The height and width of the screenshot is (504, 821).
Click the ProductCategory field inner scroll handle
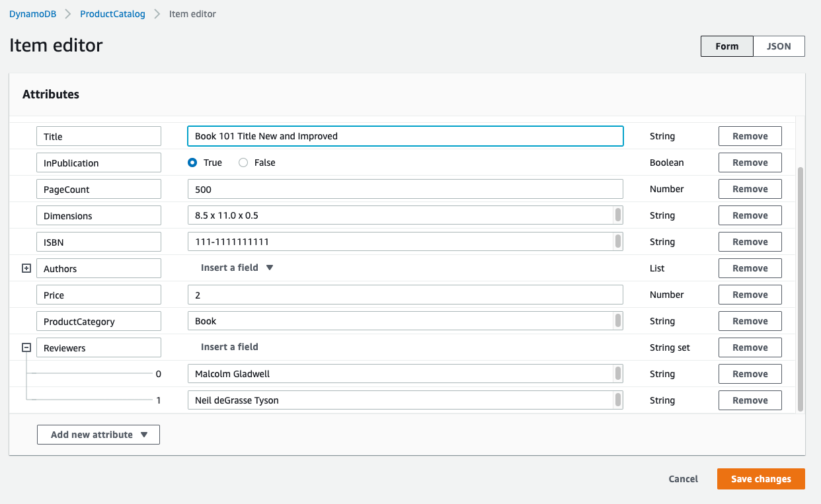tap(618, 321)
